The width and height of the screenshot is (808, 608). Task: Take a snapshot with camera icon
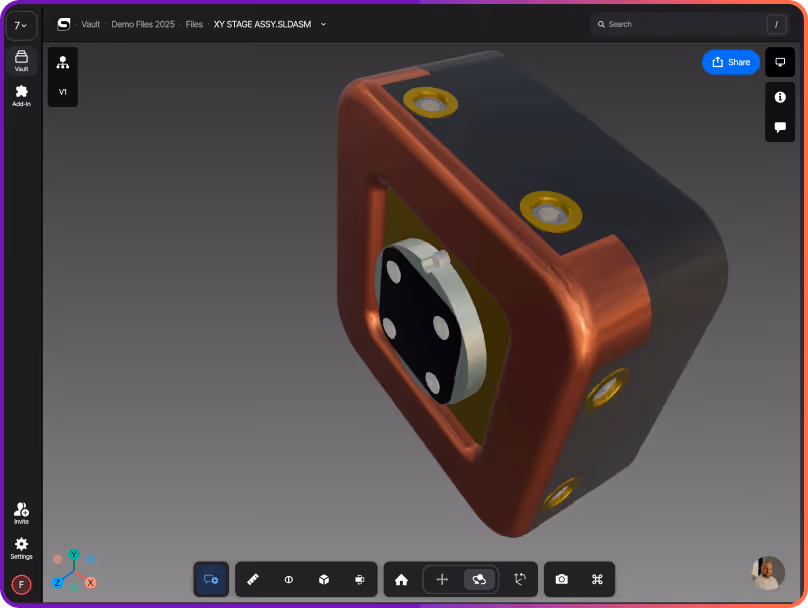[562, 580]
